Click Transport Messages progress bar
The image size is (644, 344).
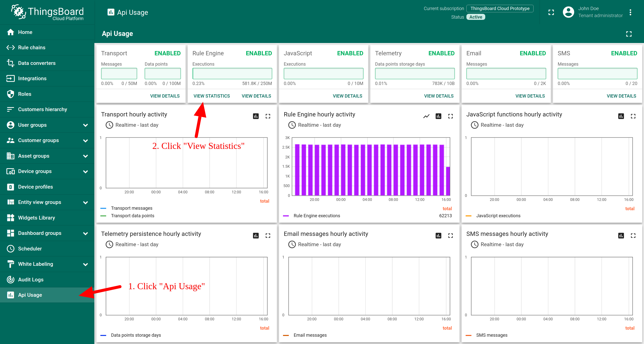coord(119,73)
